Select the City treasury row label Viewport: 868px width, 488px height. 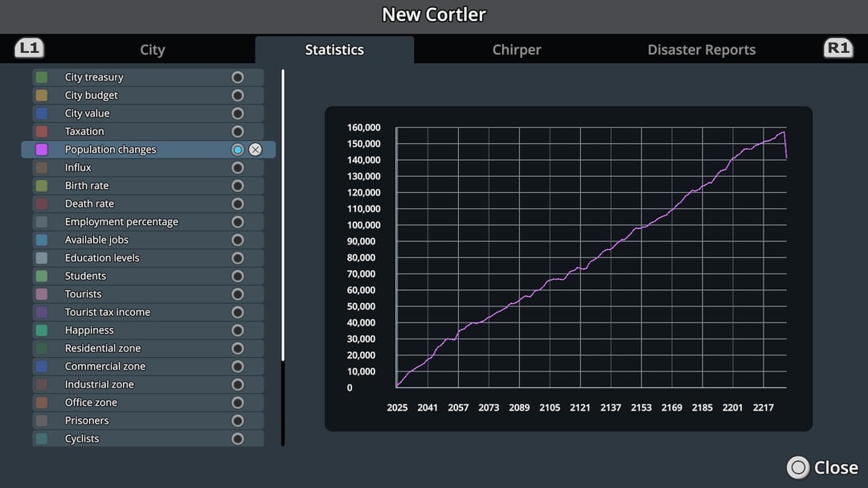[x=94, y=77]
